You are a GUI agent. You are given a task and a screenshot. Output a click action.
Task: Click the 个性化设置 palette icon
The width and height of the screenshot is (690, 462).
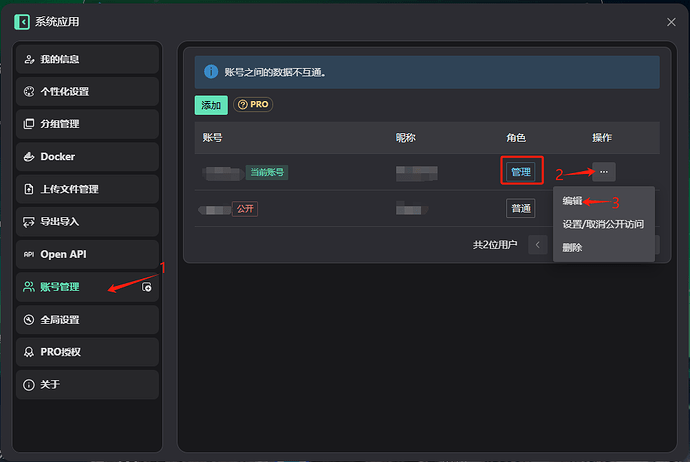[29, 92]
